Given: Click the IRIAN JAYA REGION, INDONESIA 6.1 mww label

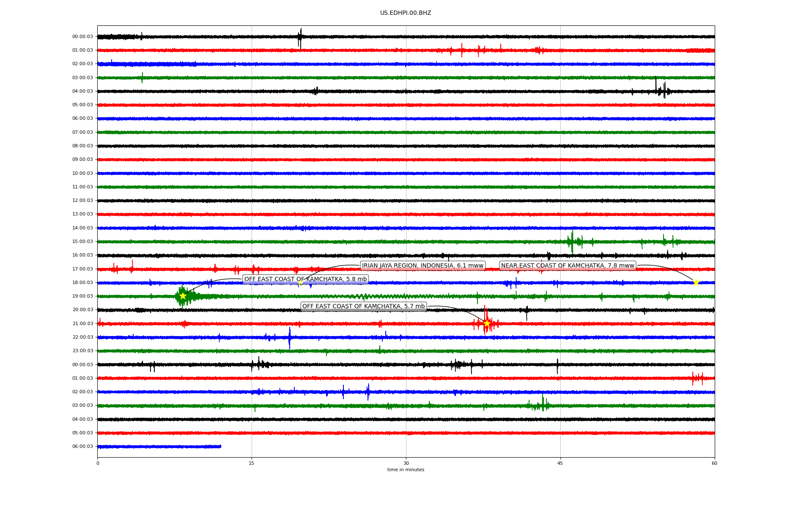Looking at the screenshot, I should (x=422, y=266).
